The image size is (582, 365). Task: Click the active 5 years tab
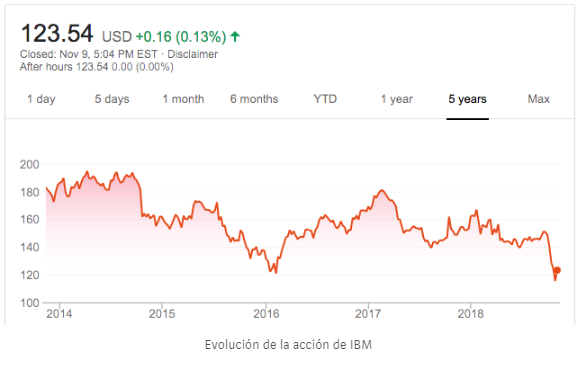(x=467, y=99)
